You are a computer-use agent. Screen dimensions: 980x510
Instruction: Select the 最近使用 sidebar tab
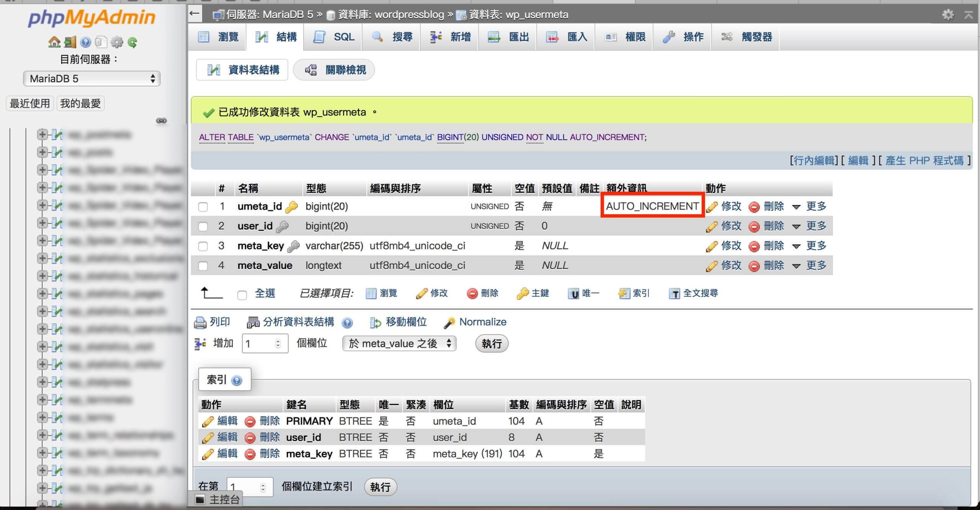coord(30,103)
